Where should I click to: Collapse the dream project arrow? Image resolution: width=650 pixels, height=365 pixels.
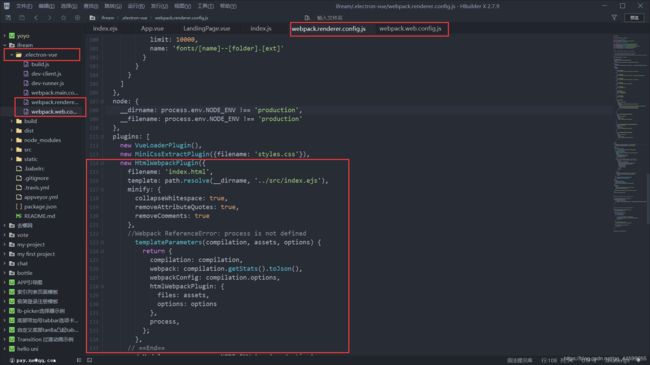(x=5, y=45)
